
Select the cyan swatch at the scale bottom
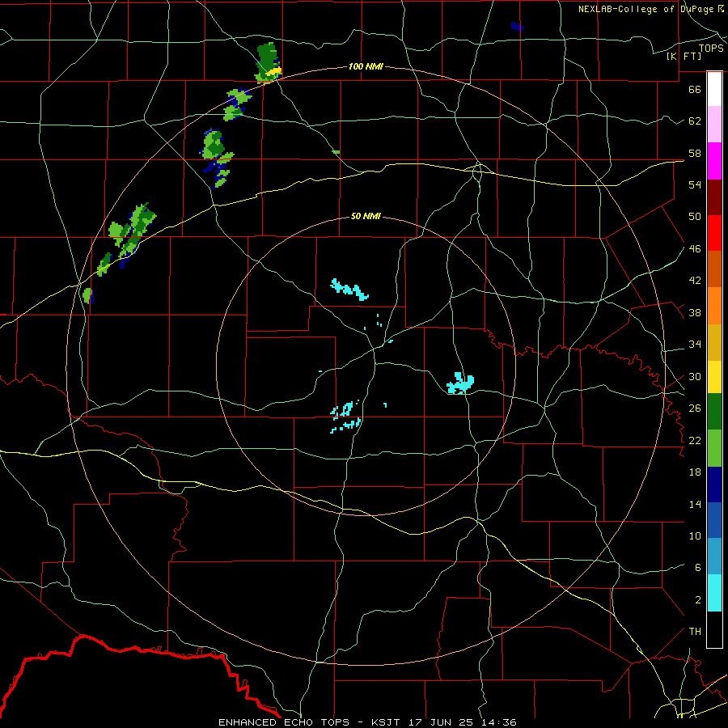tap(714, 593)
